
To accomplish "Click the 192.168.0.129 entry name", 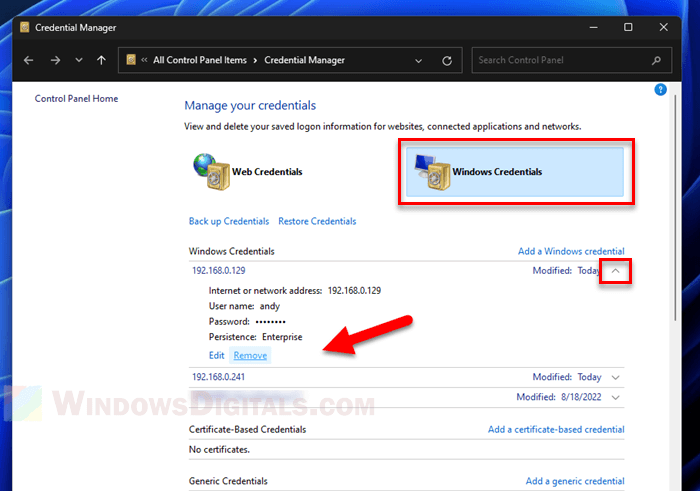I will 219,270.
